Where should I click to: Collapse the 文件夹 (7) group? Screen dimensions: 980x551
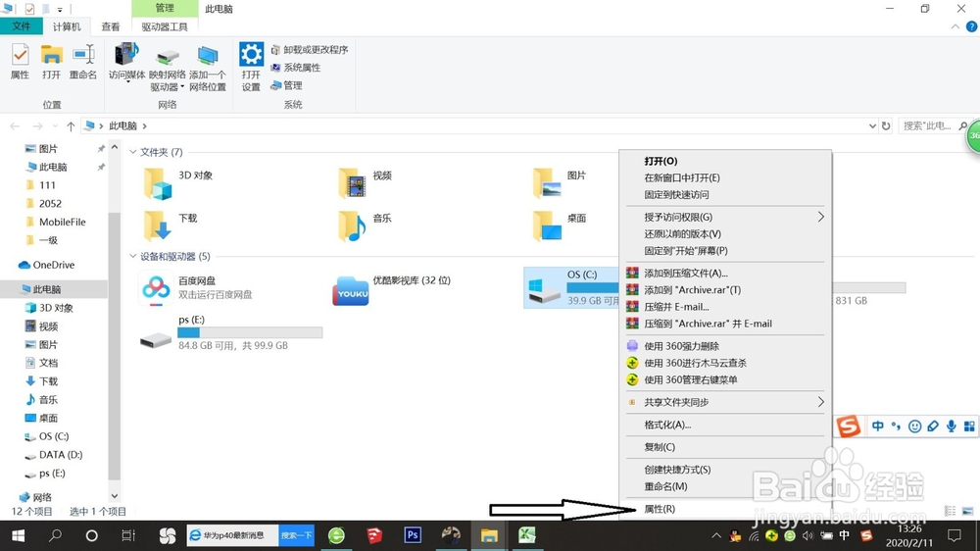click(x=132, y=152)
